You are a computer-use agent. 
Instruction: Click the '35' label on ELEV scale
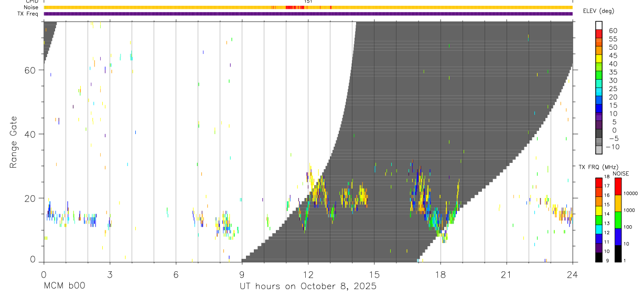613,72
